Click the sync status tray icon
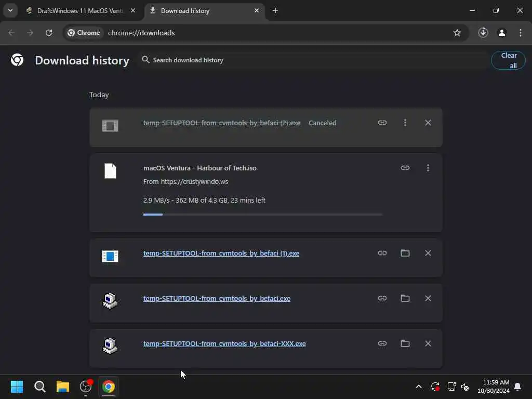This screenshot has width=532, height=399. point(435,387)
